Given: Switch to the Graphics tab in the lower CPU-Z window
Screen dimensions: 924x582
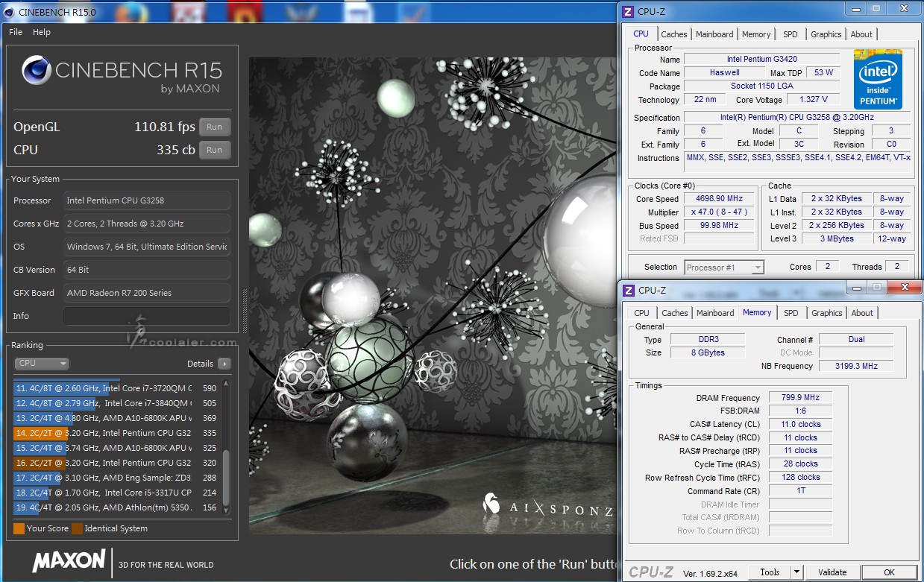Looking at the screenshot, I should pyautogui.click(x=826, y=313).
